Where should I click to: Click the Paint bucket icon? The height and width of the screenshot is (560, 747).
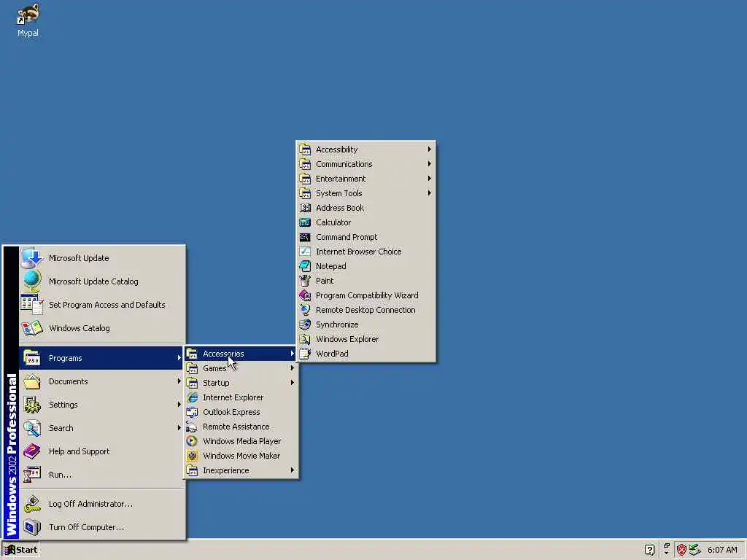305,281
